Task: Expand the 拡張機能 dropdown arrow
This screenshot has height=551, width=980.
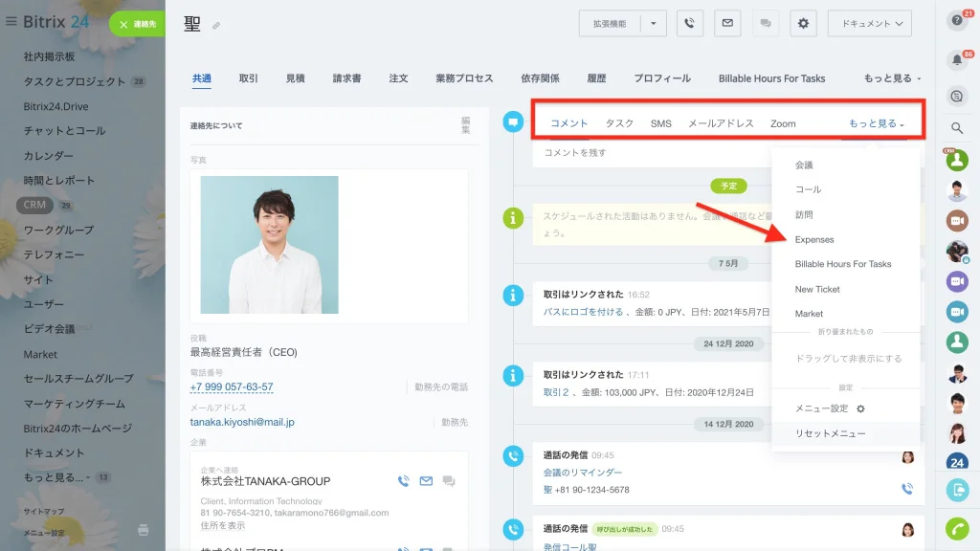Action: pos(654,24)
